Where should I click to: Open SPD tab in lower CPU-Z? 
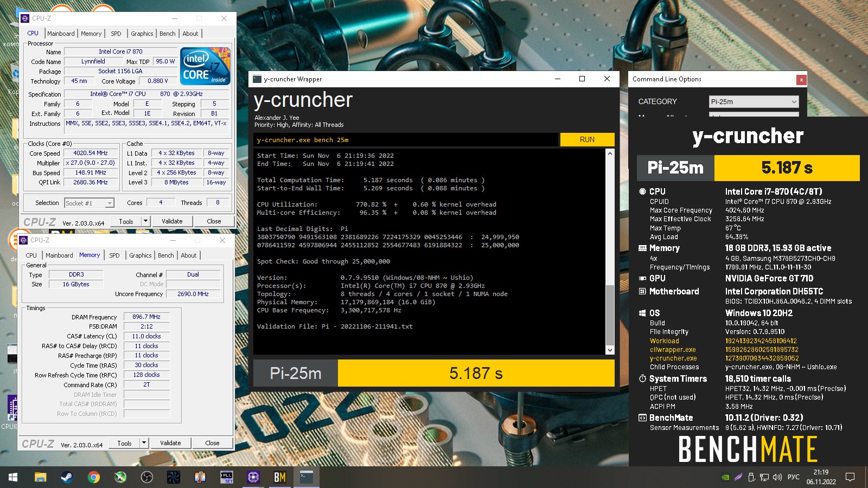pyautogui.click(x=114, y=255)
